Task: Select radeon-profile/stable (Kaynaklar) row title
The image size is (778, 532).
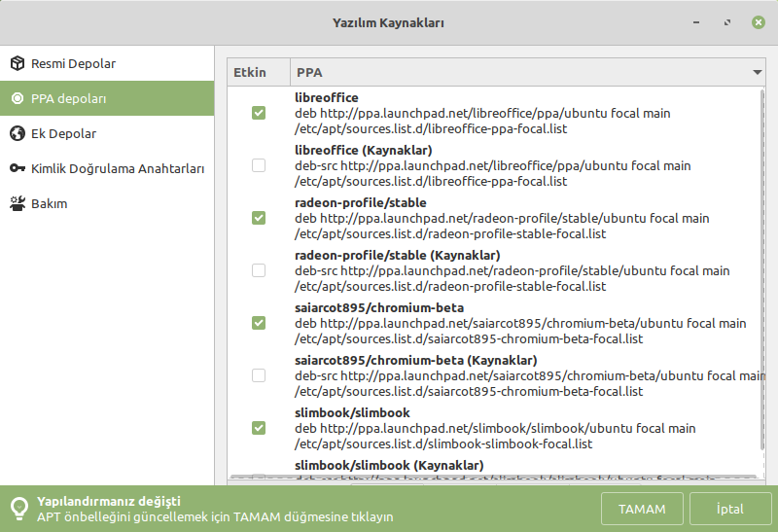Action: click(x=397, y=256)
